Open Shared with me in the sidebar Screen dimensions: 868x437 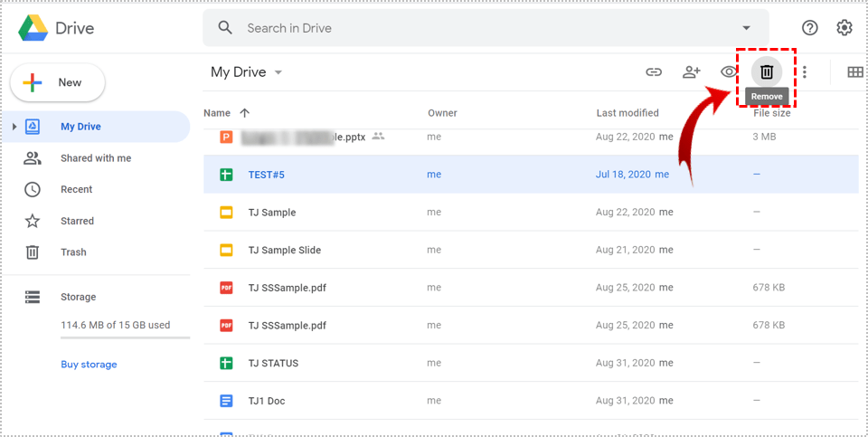(95, 158)
